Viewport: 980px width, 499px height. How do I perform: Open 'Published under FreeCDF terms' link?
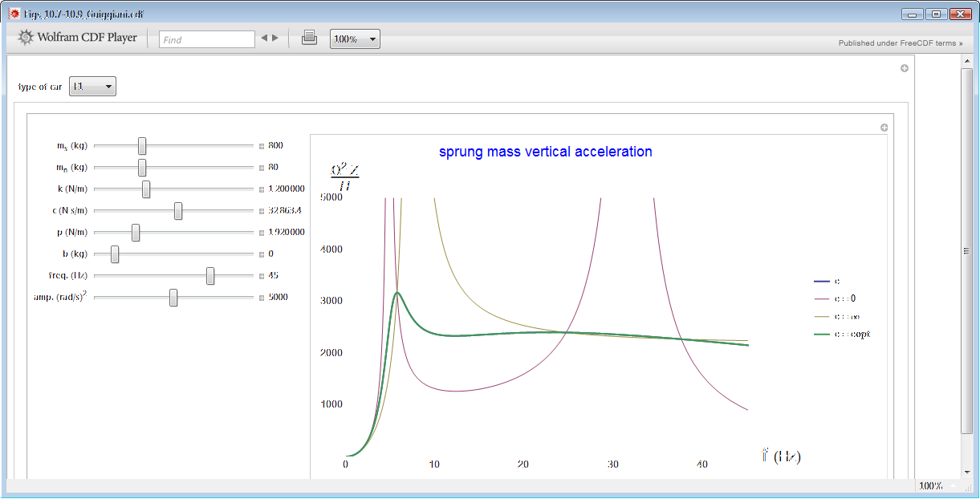point(901,43)
